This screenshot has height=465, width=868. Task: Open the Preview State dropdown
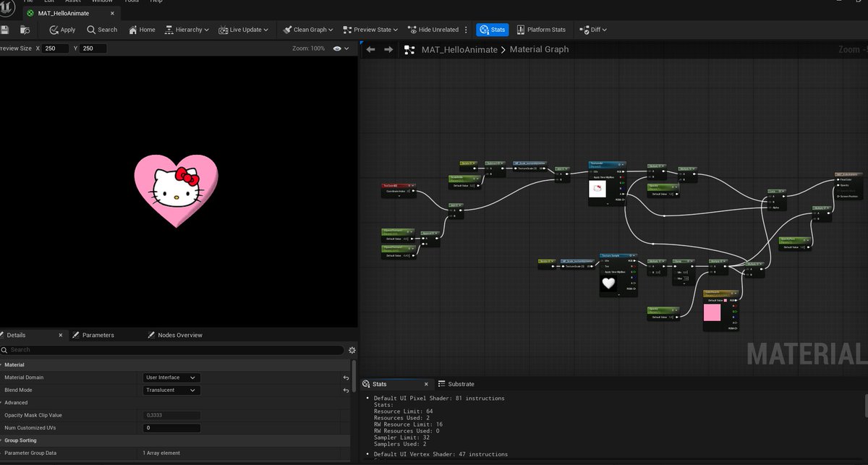[371, 30]
